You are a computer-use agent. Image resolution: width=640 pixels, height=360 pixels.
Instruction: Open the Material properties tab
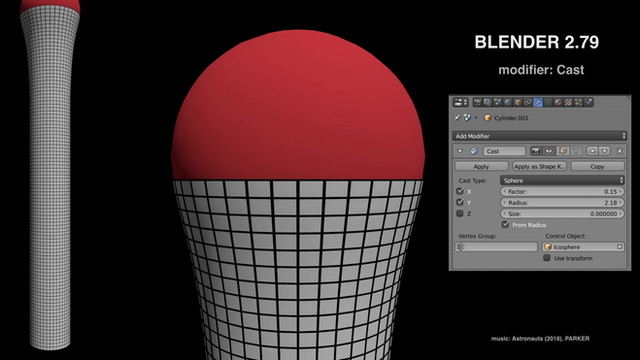[x=558, y=102]
